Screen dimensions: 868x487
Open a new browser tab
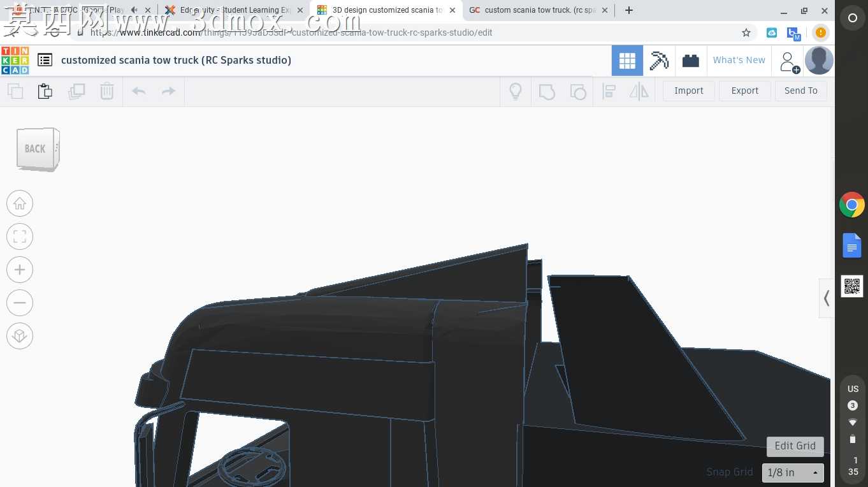point(629,10)
